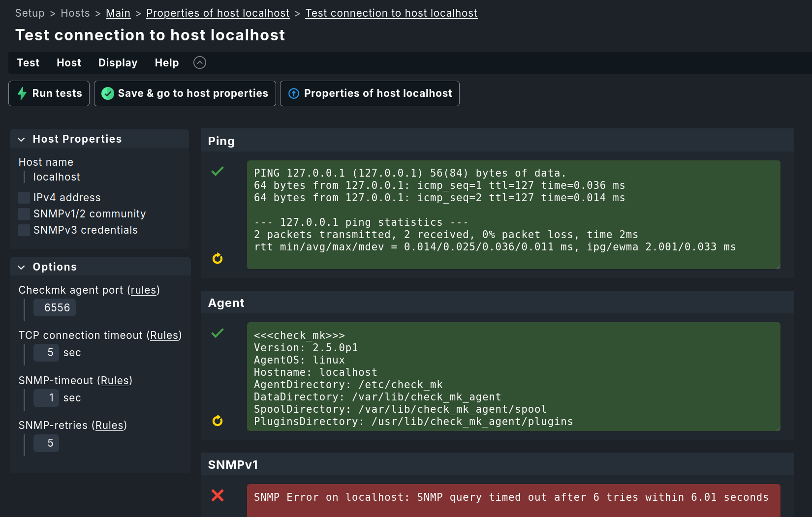This screenshot has height=517, width=812.
Task: Click the up-arrow icon on Properties of host localhost
Action: pyautogui.click(x=294, y=93)
